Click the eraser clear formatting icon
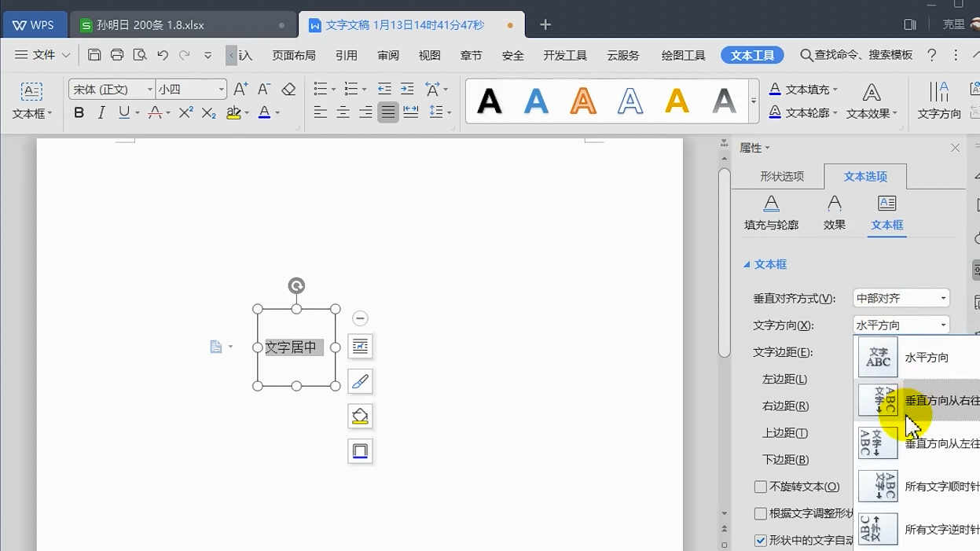The height and width of the screenshot is (551, 980). pyautogui.click(x=288, y=89)
